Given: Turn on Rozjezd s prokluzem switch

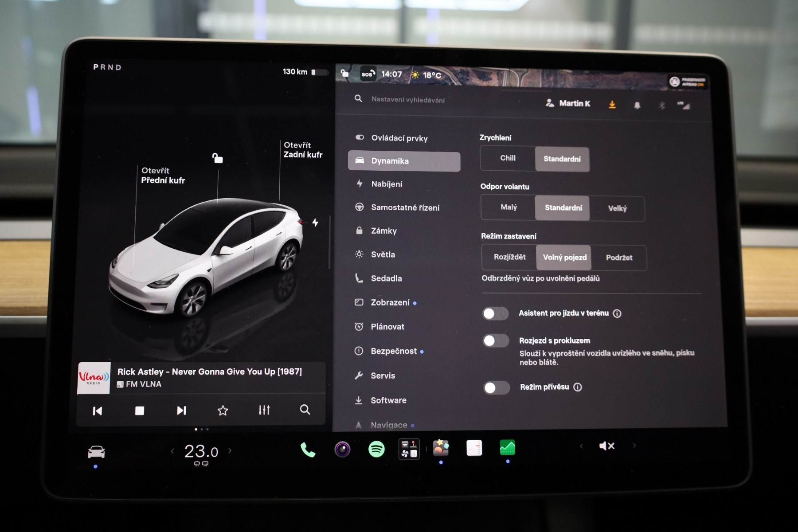Looking at the screenshot, I should [x=496, y=340].
